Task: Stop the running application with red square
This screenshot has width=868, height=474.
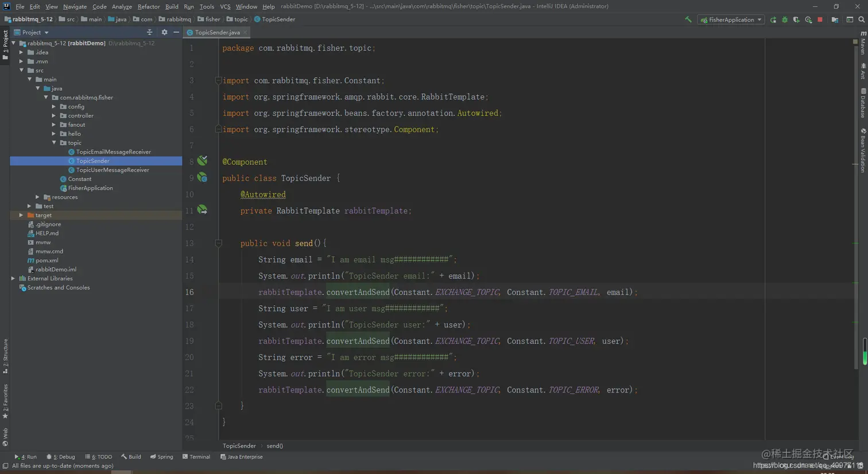Action: 820,20
